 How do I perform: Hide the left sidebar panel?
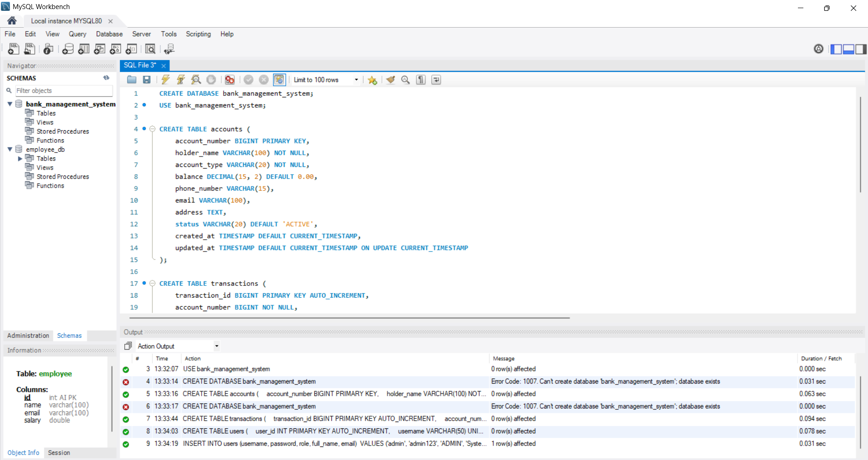coord(836,49)
